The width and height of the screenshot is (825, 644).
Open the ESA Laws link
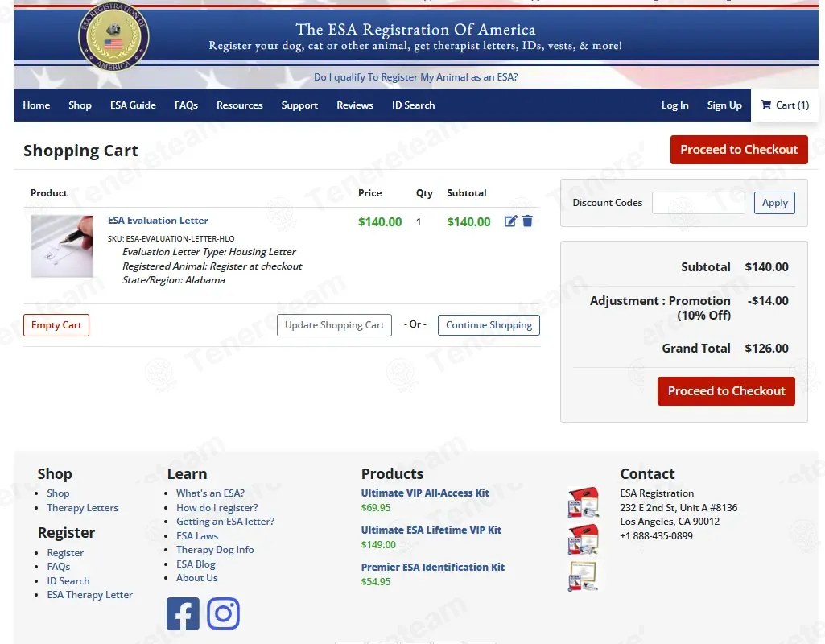(197, 535)
